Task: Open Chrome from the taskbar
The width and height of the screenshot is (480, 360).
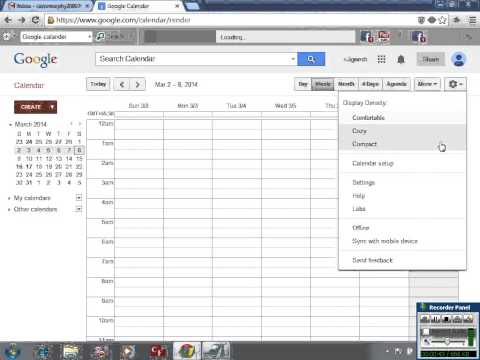Action: tap(187, 351)
